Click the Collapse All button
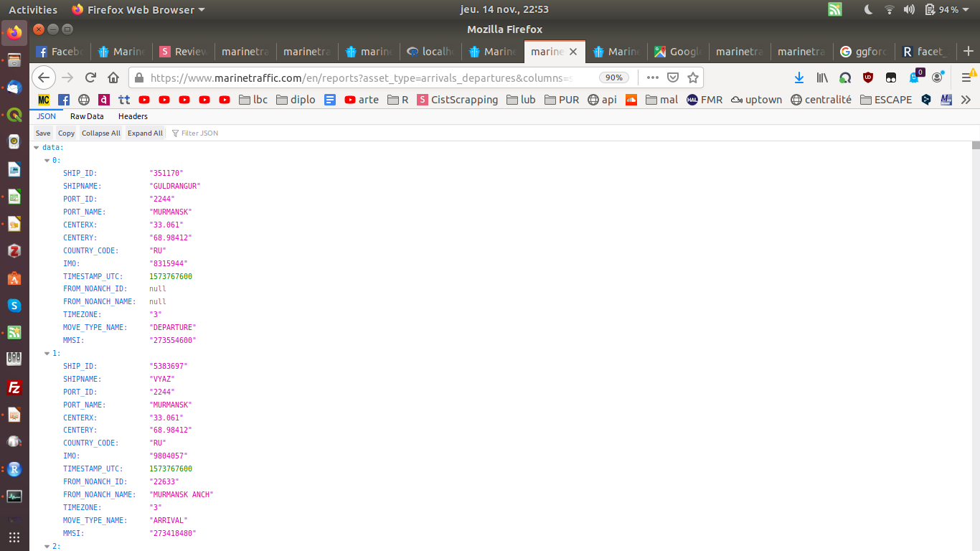This screenshot has height=551, width=980. point(101,133)
